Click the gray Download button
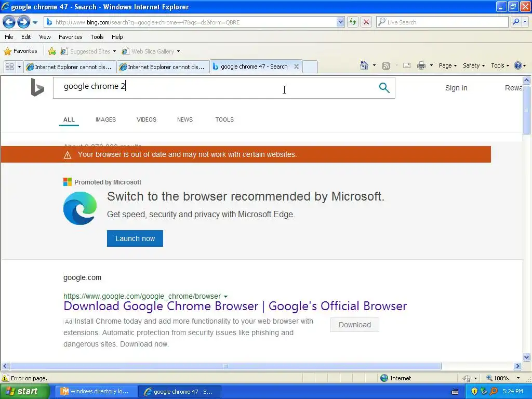532x399 pixels. (x=354, y=325)
